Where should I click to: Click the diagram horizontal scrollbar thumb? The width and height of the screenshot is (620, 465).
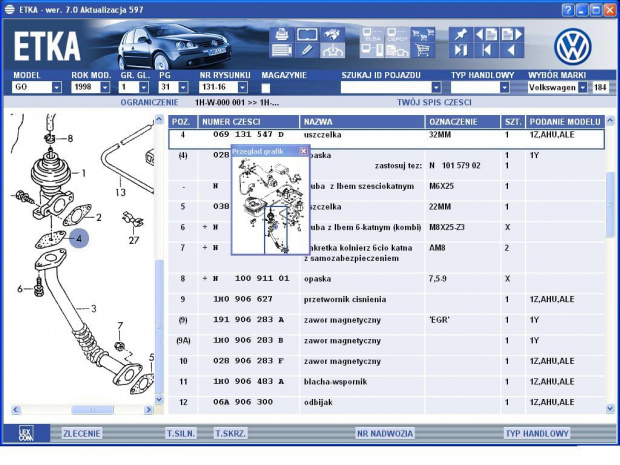point(92,410)
